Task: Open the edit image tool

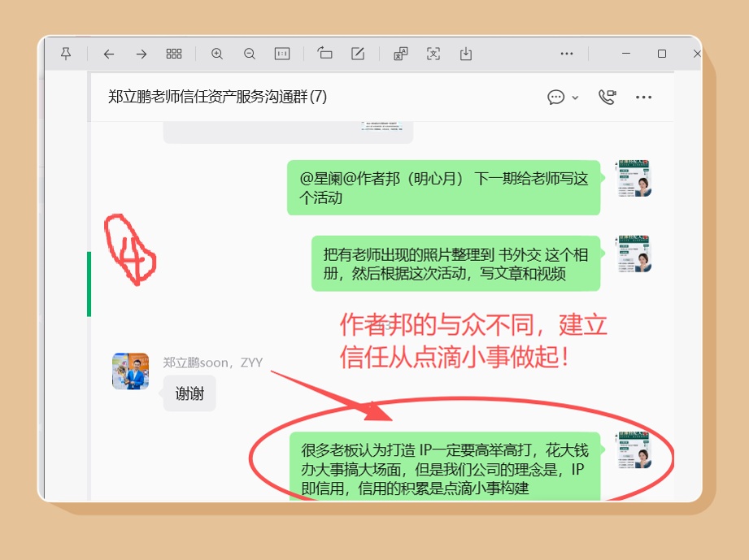Action: [358, 54]
